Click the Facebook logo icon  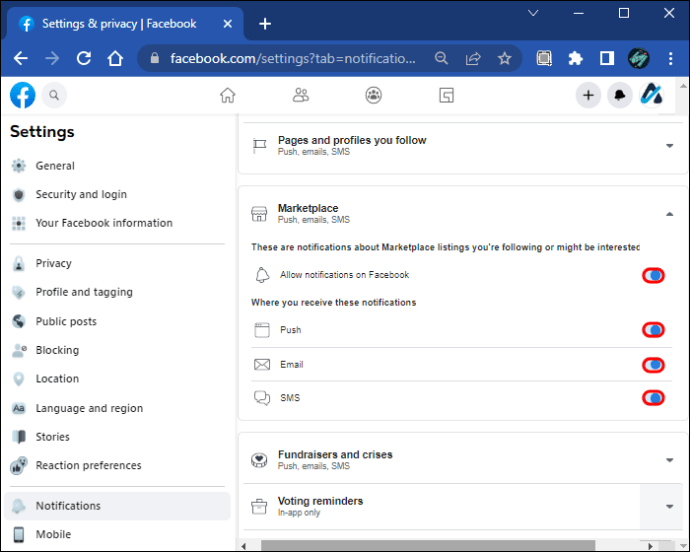click(x=23, y=95)
